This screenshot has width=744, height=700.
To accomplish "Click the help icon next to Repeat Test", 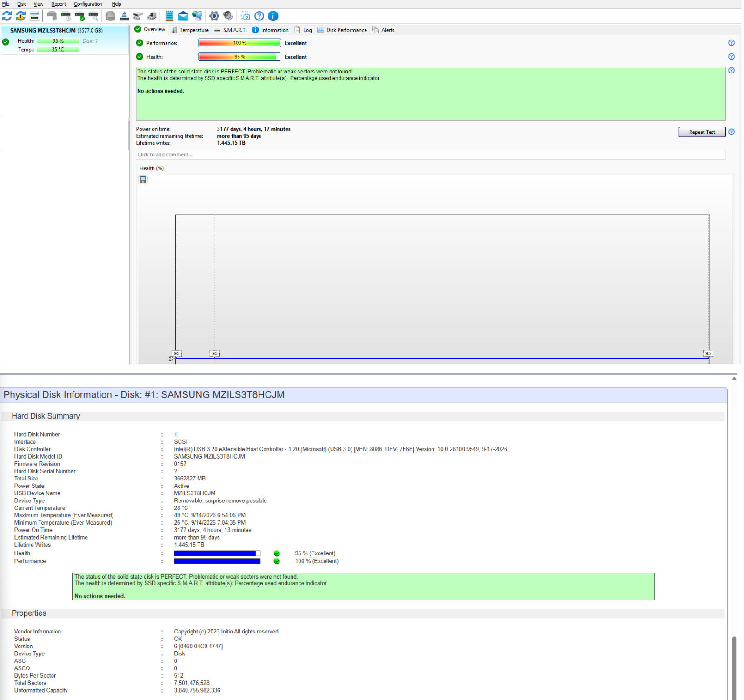I will 731,132.
